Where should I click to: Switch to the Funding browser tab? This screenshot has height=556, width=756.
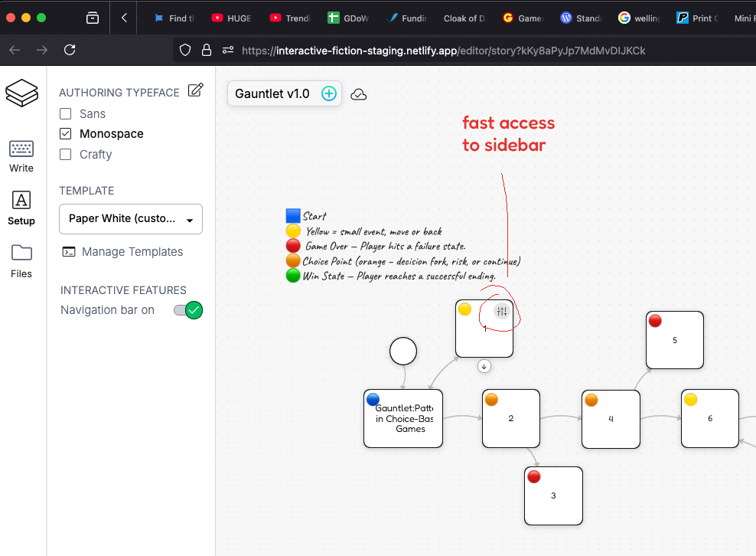406,18
